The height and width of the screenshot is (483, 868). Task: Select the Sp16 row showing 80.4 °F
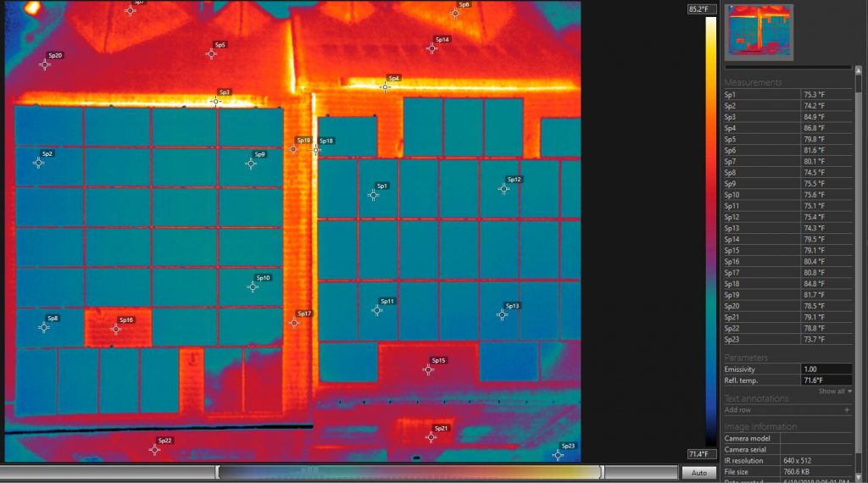[x=787, y=261]
